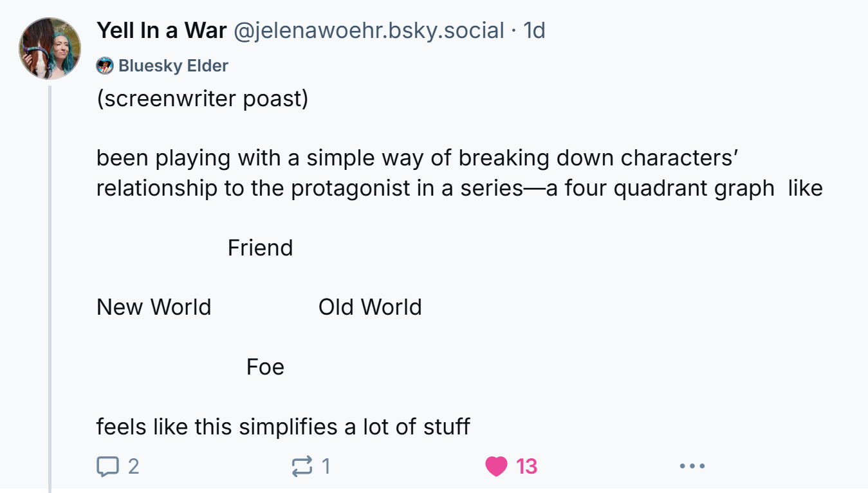Unlike the post via pink heart
The width and height of the screenshot is (868, 493).
pyautogui.click(x=496, y=466)
